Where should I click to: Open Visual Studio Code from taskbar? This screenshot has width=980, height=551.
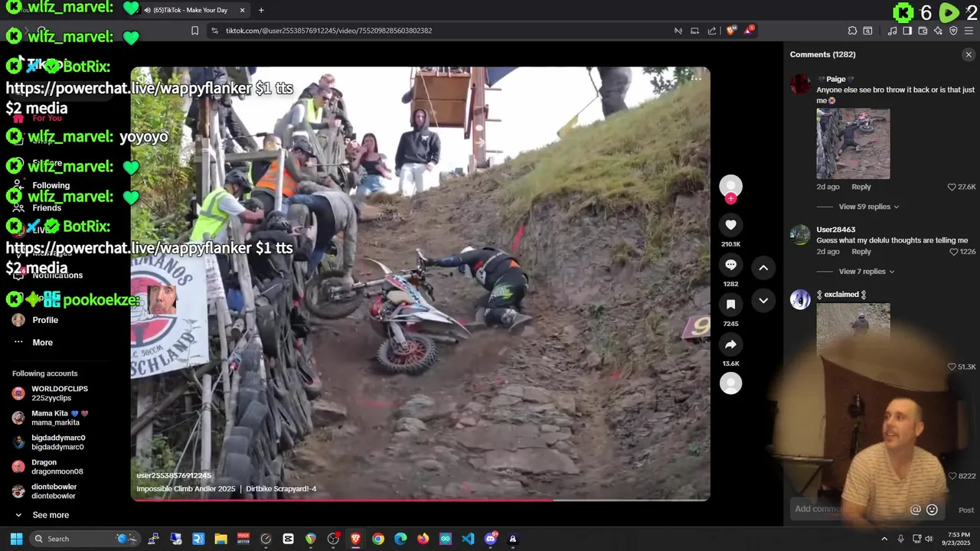(468, 539)
